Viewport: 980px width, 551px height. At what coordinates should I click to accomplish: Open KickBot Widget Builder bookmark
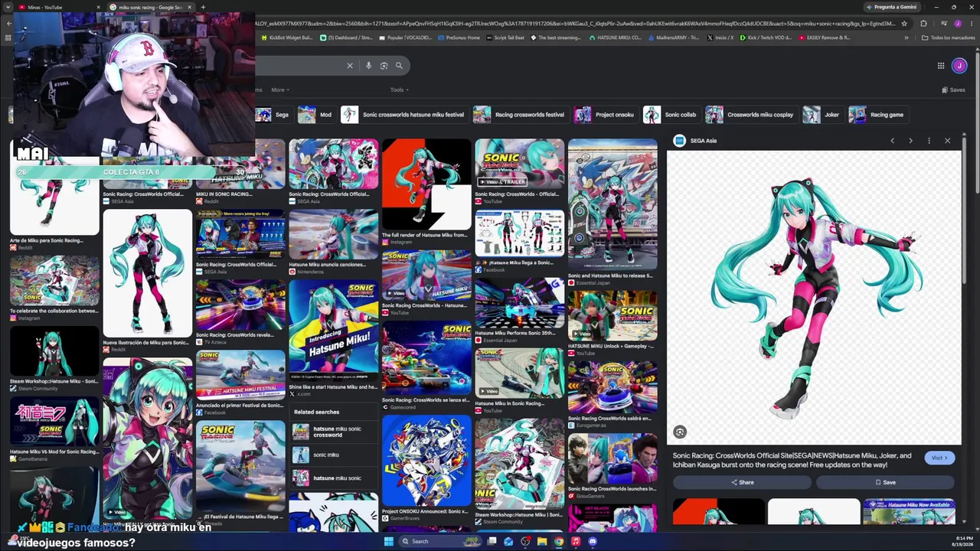coord(287,37)
